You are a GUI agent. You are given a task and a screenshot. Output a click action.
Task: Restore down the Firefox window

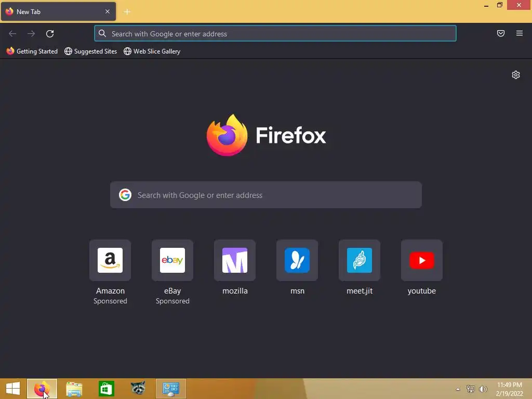(x=499, y=5)
